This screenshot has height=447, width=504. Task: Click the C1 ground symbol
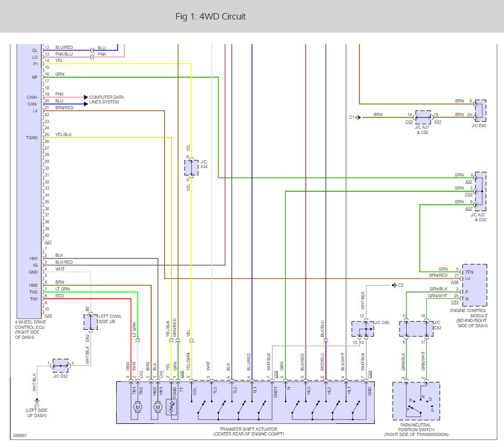pyautogui.click(x=358, y=117)
